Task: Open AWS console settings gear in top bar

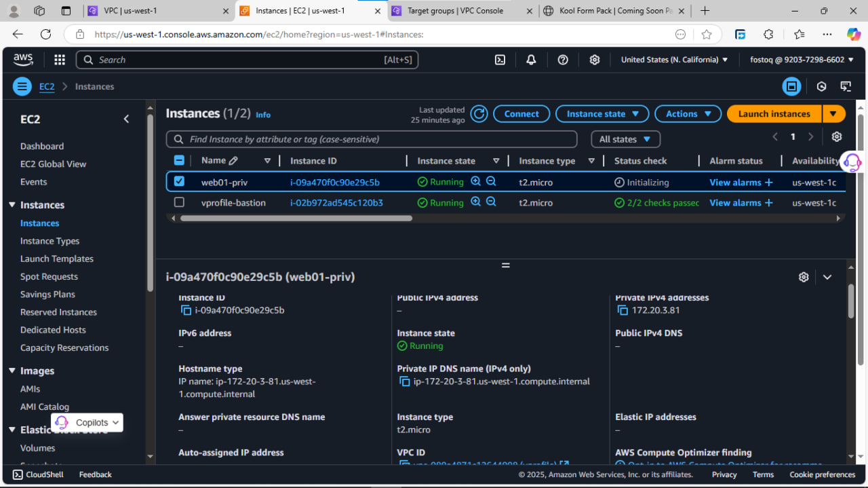Action: (595, 60)
